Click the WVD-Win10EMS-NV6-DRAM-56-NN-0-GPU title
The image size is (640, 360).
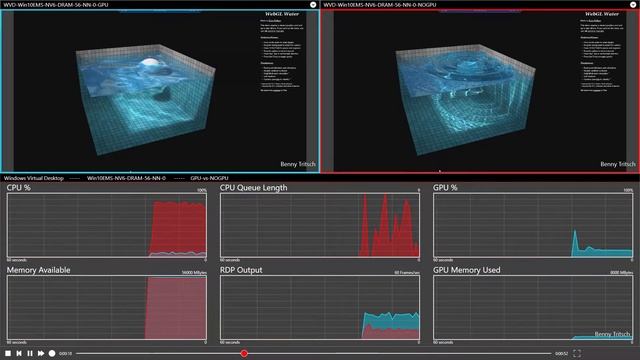[x=56, y=5]
